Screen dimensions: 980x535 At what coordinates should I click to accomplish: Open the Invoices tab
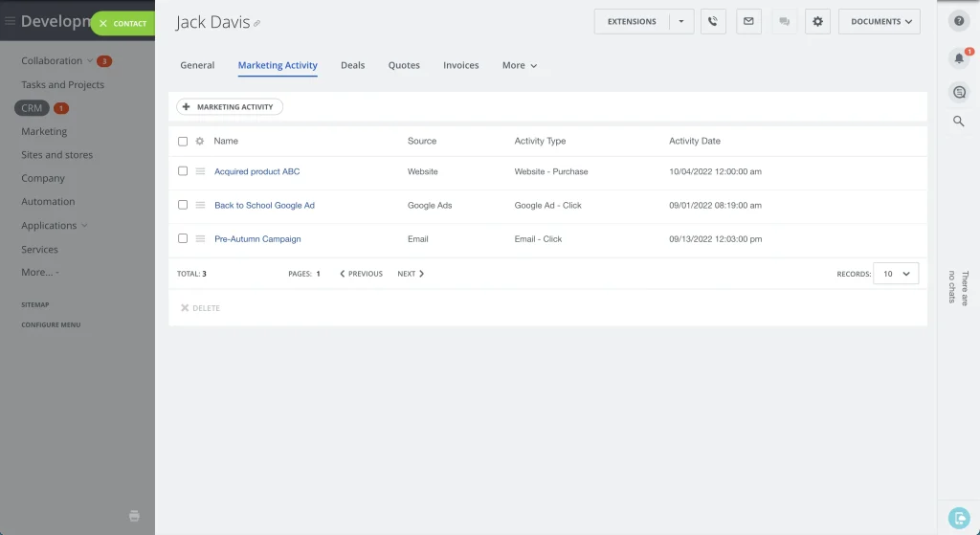point(460,65)
